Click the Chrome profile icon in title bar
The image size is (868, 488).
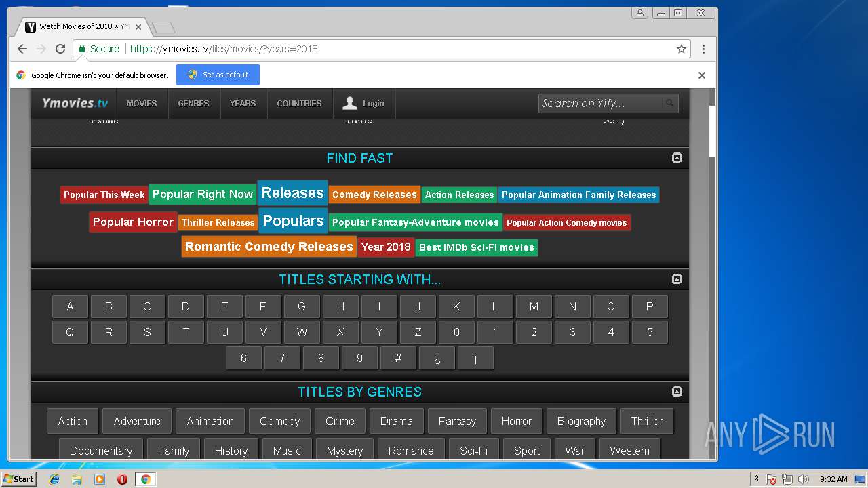click(639, 13)
